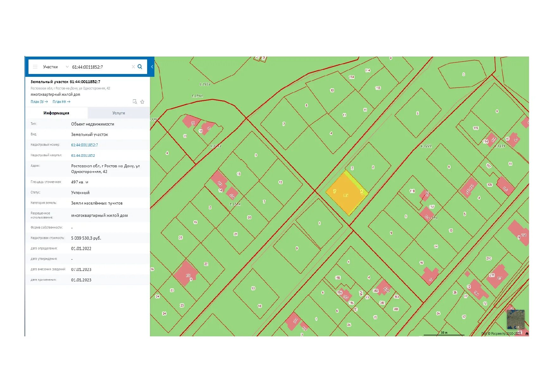Add parcel to favorites with star icon

(x=142, y=102)
